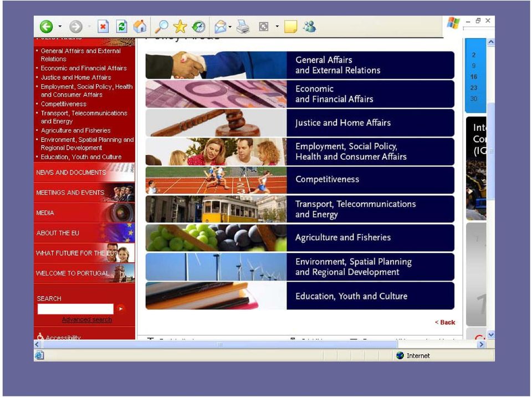The image size is (532, 397).
Task: Open sidebar link Agriculture and Fisheries
Action: click(76, 130)
